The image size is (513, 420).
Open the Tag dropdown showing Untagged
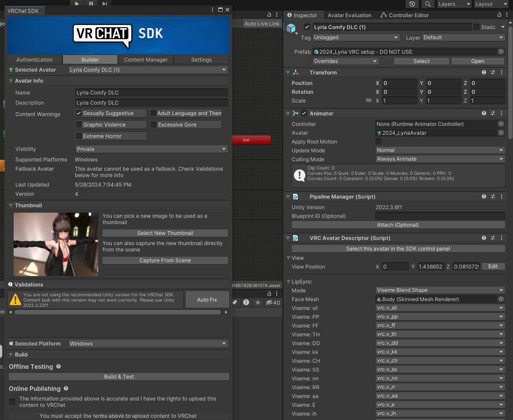click(x=356, y=37)
